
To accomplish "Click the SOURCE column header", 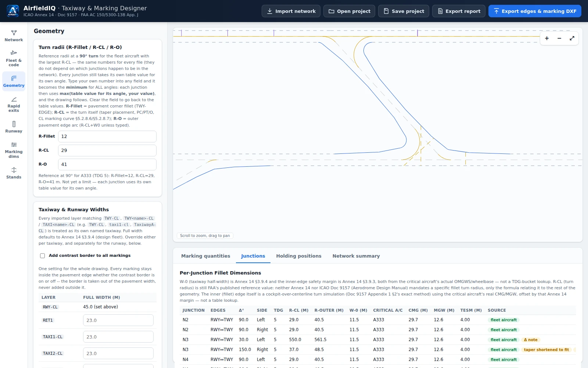I will [x=497, y=310].
